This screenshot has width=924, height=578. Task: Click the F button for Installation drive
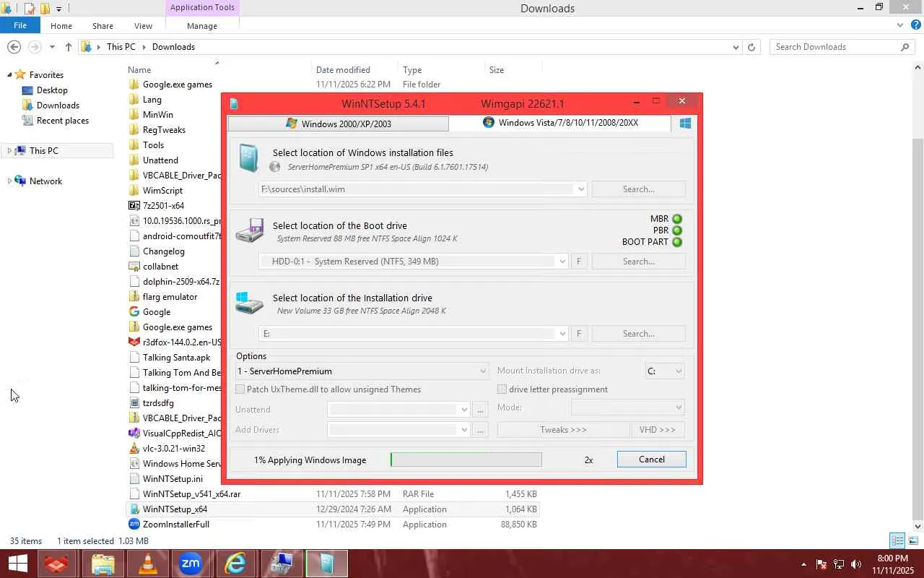tap(578, 334)
